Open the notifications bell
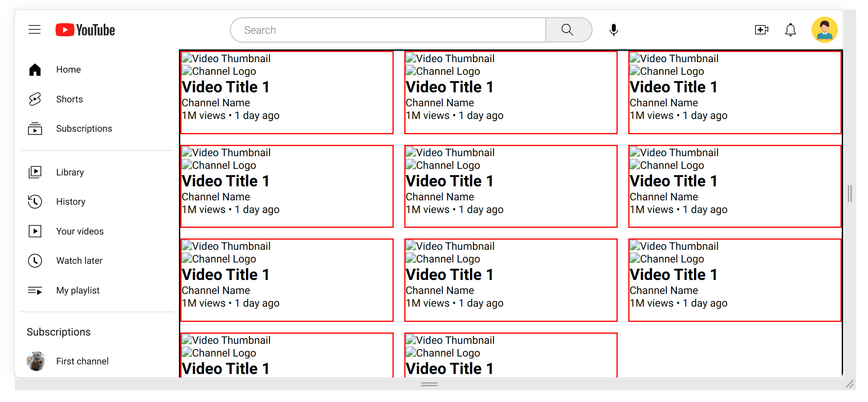Image resolution: width=868 pixels, height=402 pixels. pyautogui.click(x=790, y=30)
